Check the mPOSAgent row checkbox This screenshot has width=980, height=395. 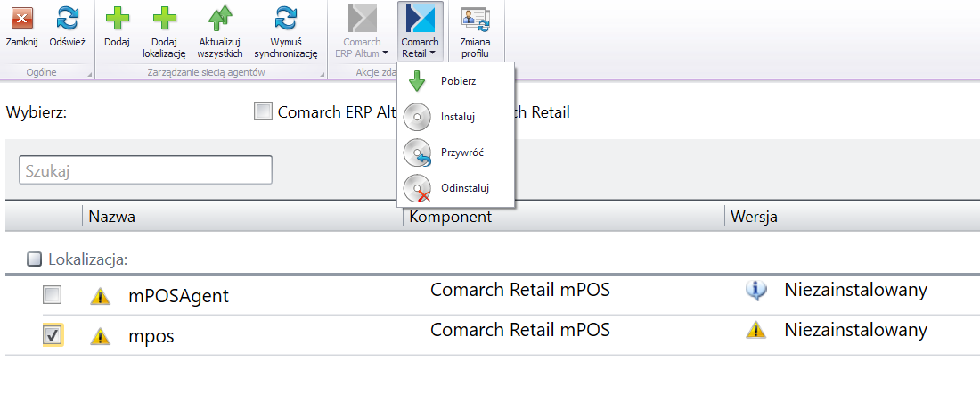pyautogui.click(x=52, y=295)
